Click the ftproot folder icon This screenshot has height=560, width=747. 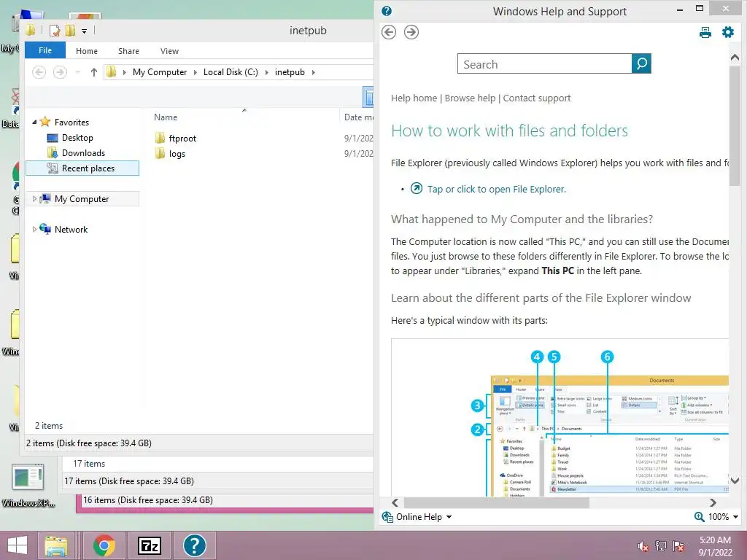[x=160, y=138]
